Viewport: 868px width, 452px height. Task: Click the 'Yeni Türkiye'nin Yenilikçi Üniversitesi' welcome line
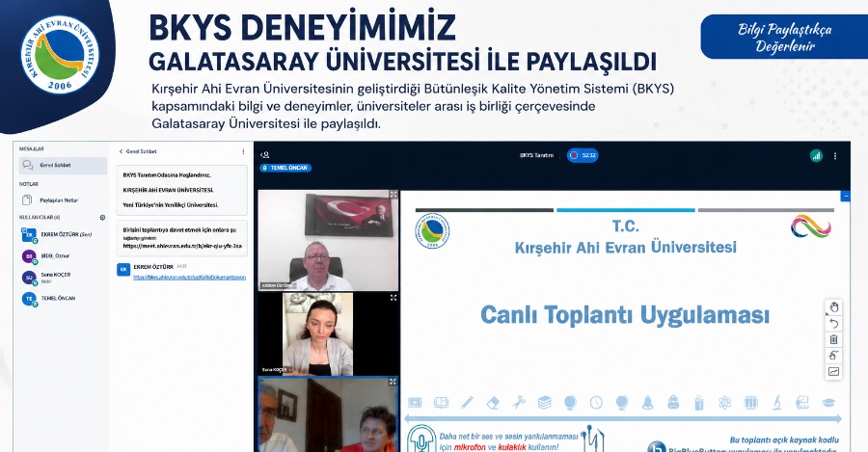pos(171,204)
